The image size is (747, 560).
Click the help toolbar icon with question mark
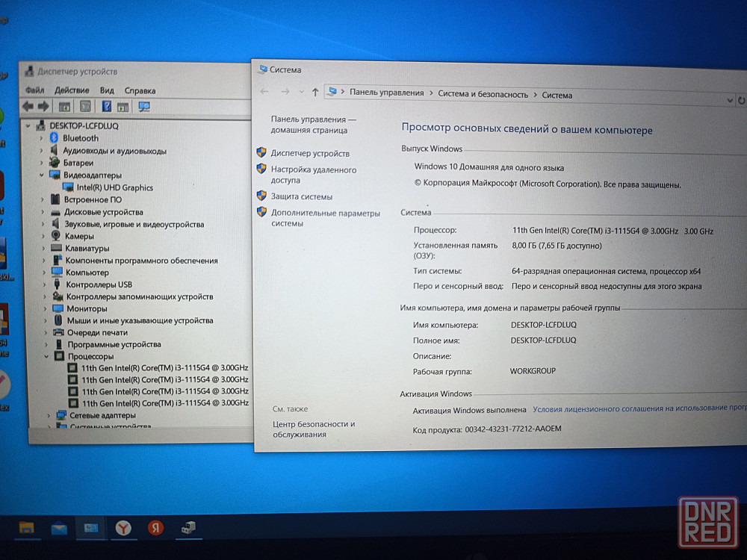pos(107,107)
